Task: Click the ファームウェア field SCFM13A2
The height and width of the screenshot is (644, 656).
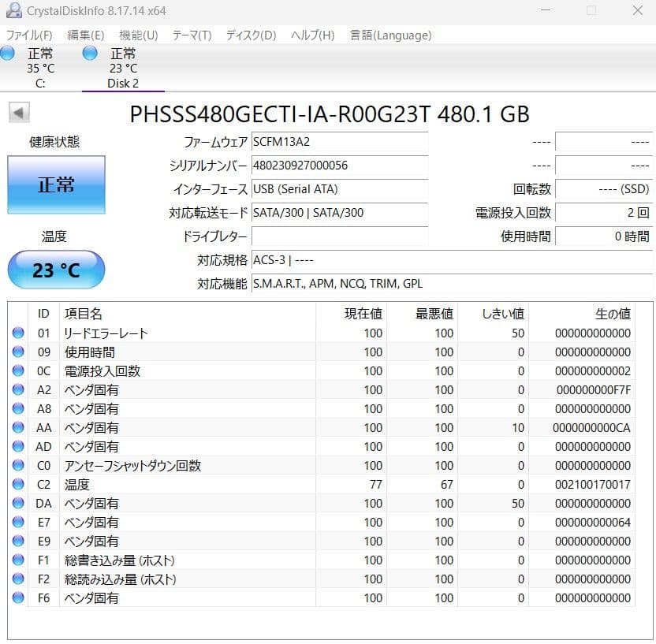Action: pos(339,142)
